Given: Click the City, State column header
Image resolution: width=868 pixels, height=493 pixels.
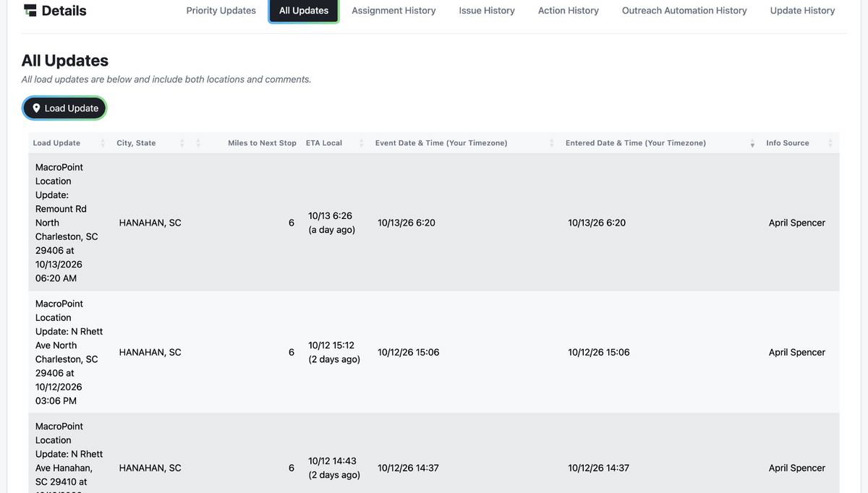Looking at the screenshot, I should pos(136,143).
